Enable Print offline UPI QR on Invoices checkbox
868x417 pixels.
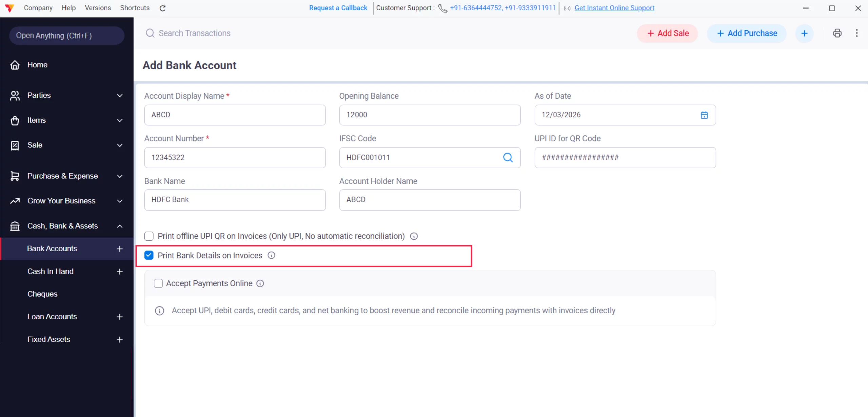[x=149, y=236]
